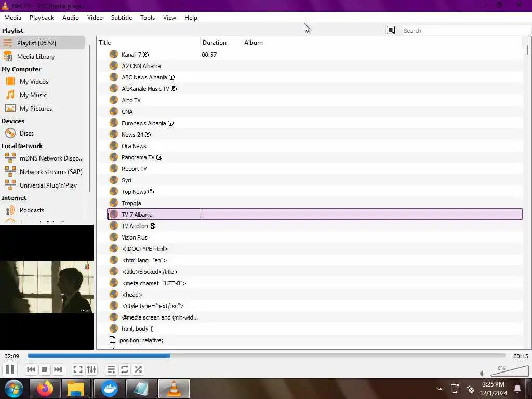Open the View menu
532x399 pixels.
[169, 18]
